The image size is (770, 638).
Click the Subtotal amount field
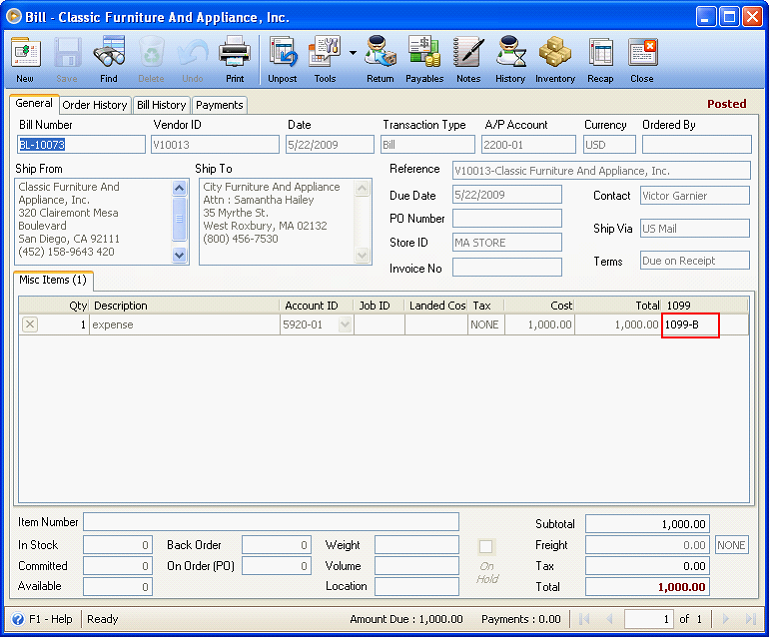click(647, 524)
